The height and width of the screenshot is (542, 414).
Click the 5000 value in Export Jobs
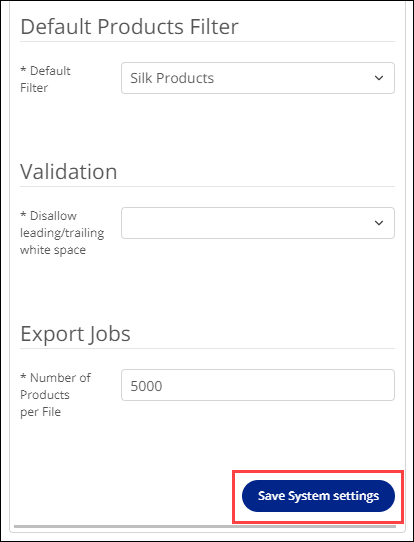pyautogui.click(x=146, y=386)
